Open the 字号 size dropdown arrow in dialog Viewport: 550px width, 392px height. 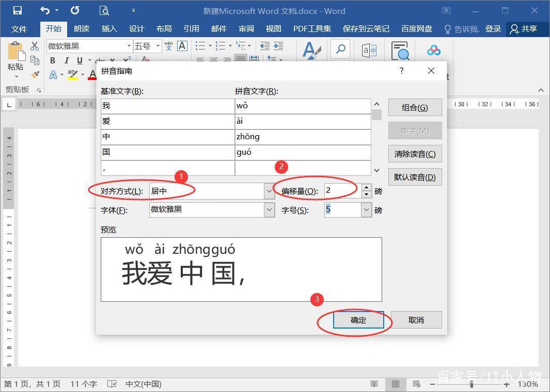366,210
